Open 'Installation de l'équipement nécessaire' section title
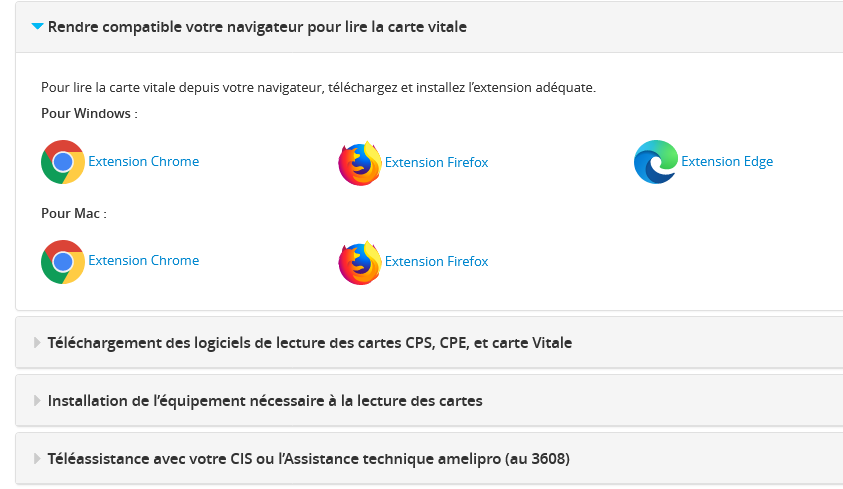 pyautogui.click(x=265, y=401)
